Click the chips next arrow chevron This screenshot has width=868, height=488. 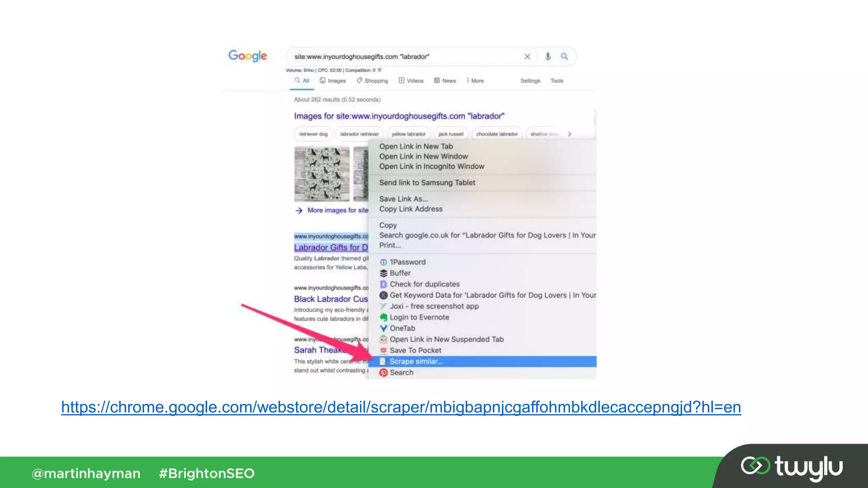click(x=570, y=134)
